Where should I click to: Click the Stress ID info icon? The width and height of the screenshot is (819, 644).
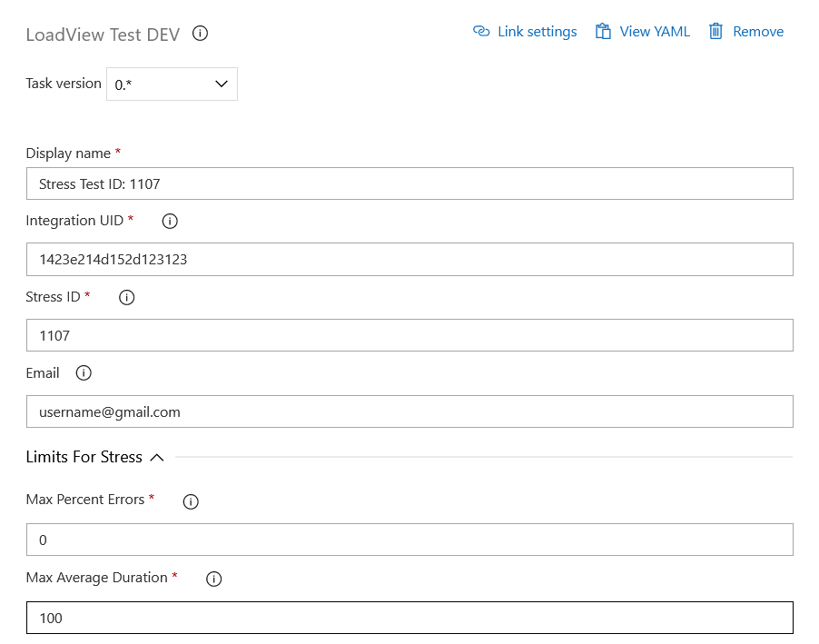pos(127,297)
